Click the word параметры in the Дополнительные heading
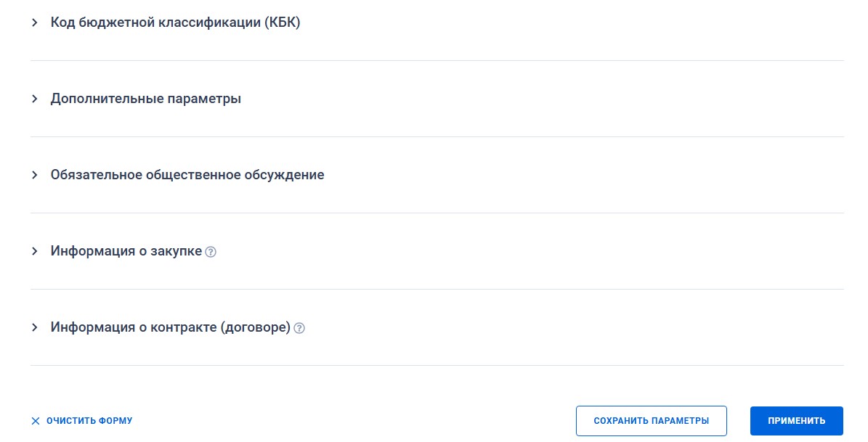This screenshot has height=442, width=868. coord(204,99)
